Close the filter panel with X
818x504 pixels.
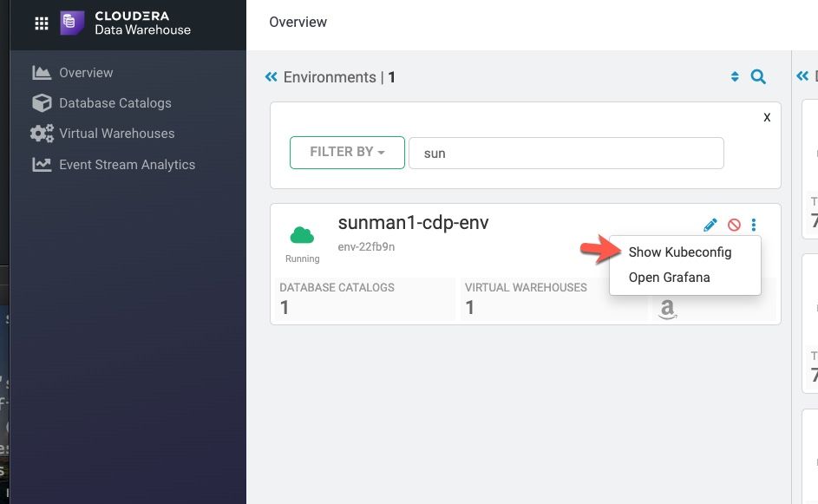coord(767,117)
